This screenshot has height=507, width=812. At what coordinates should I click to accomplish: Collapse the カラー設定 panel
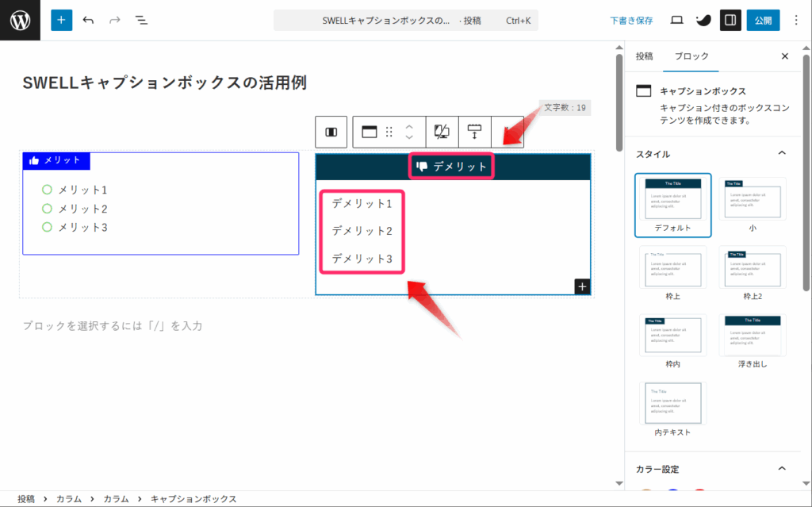pos(782,469)
